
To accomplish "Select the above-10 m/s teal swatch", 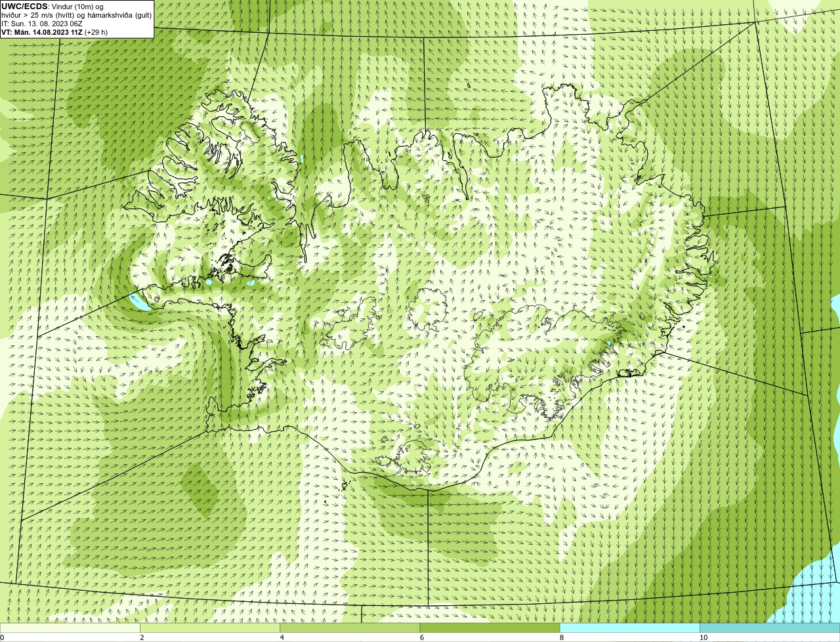I will click(x=770, y=628).
